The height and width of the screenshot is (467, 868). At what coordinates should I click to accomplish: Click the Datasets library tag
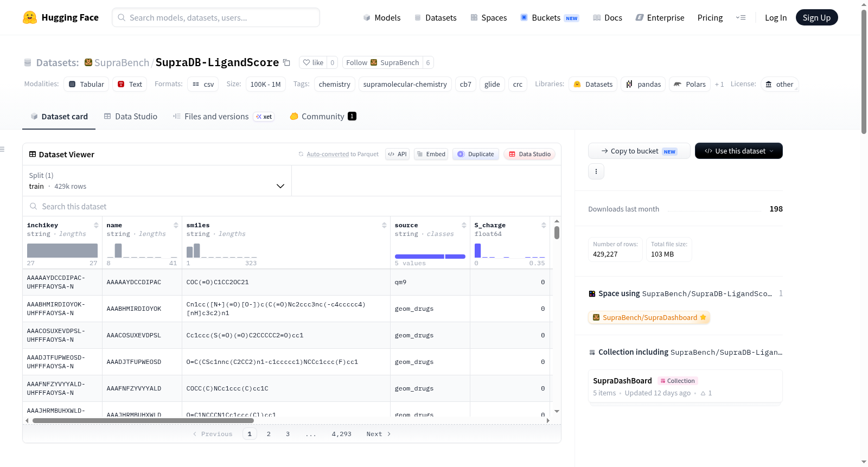coord(593,84)
